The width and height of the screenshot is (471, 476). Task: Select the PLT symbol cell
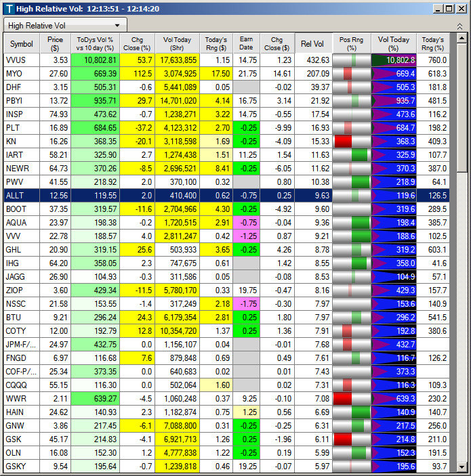pyautogui.click(x=21, y=128)
